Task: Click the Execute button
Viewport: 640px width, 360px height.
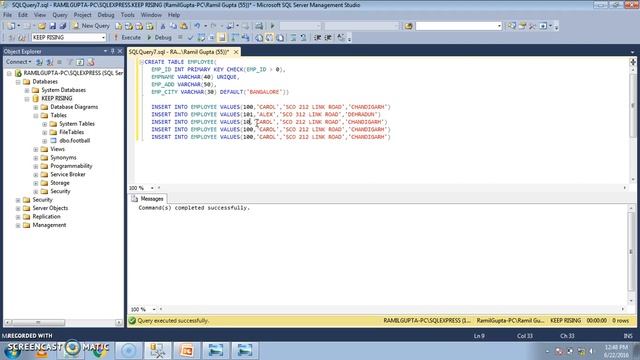Action: point(127,37)
